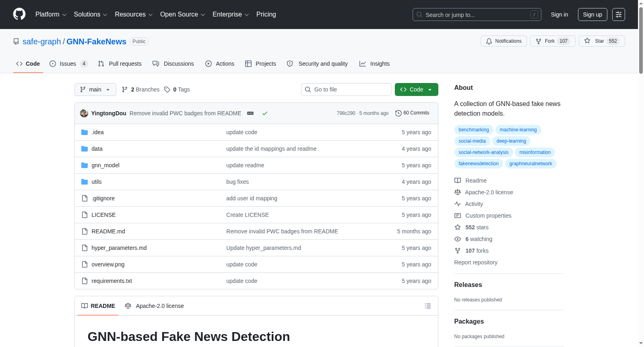Click Report repository link
This screenshot has width=644, height=347.
point(476,262)
